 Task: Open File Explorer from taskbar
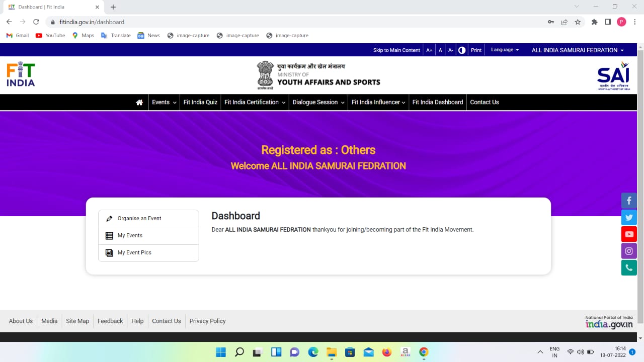[x=332, y=352]
